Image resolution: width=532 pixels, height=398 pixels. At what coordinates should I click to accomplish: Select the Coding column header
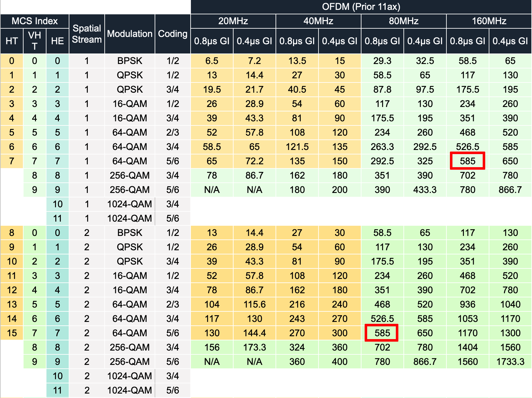click(172, 34)
